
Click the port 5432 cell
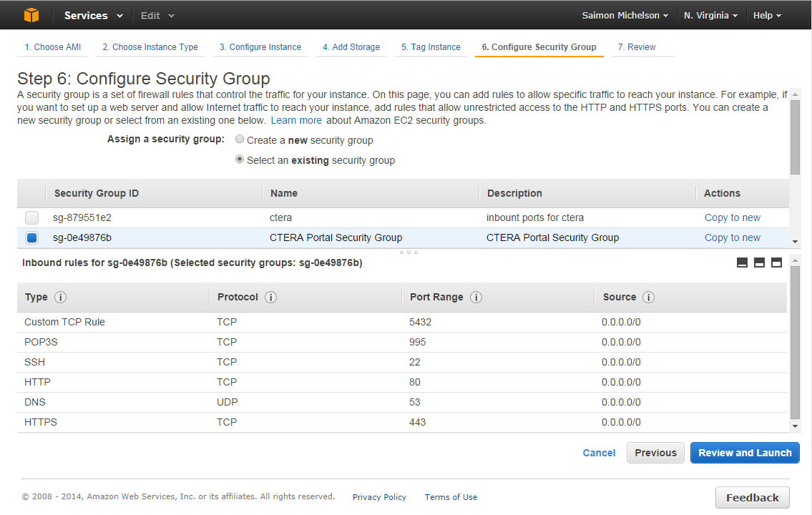[x=420, y=322]
